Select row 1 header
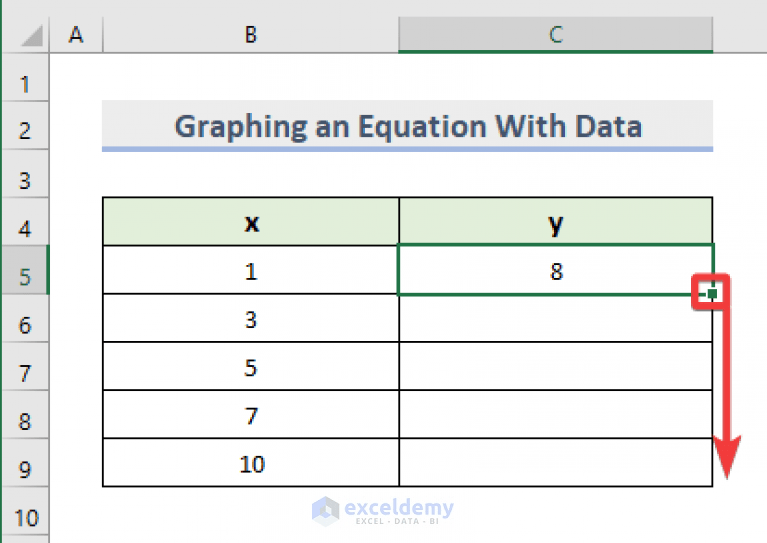 tap(25, 83)
